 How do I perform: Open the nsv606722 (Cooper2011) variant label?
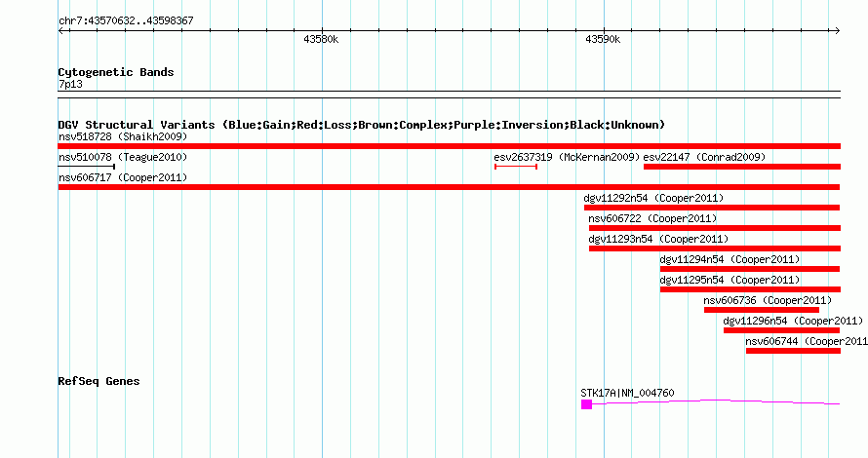coord(652,218)
